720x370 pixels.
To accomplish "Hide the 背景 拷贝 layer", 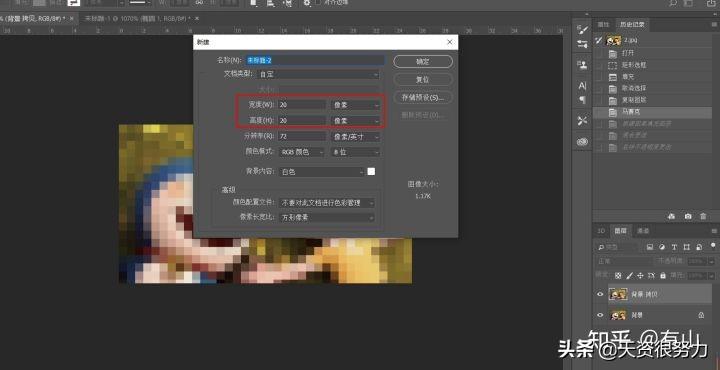I will [600, 294].
